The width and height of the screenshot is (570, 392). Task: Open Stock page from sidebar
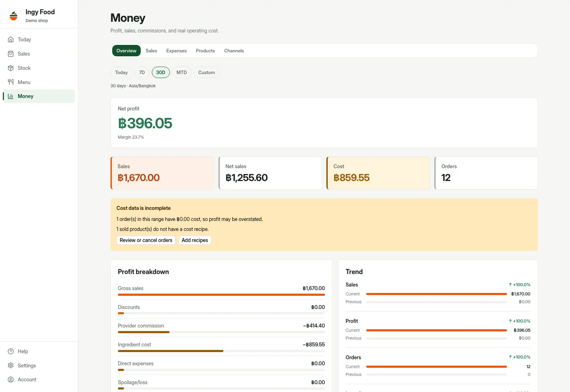tap(39, 68)
